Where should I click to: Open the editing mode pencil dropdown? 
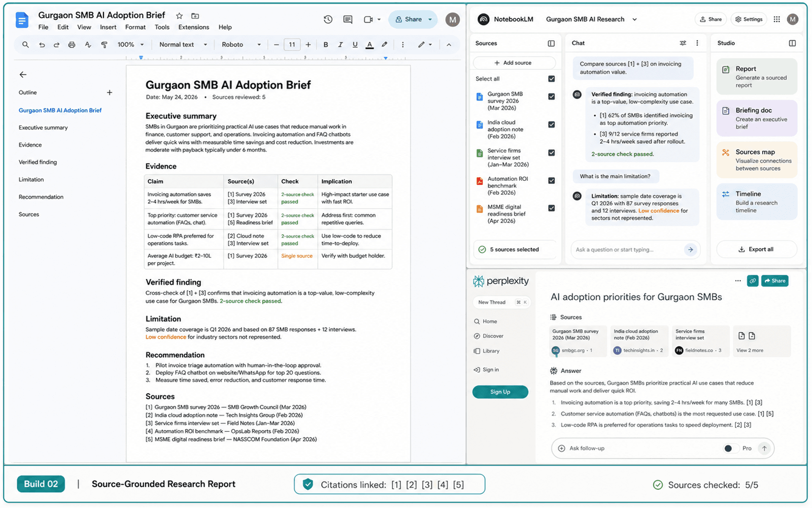[x=425, y=45]
